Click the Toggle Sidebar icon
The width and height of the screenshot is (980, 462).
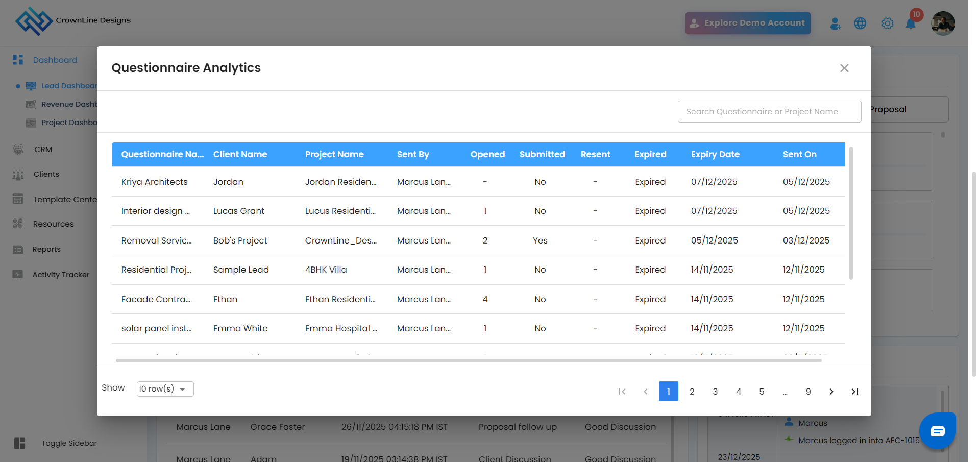(x=19, y=443)
